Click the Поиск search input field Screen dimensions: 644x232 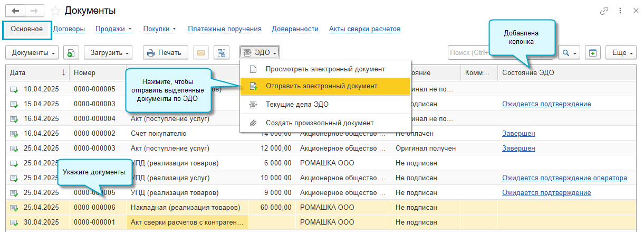(x=468, y=52)
